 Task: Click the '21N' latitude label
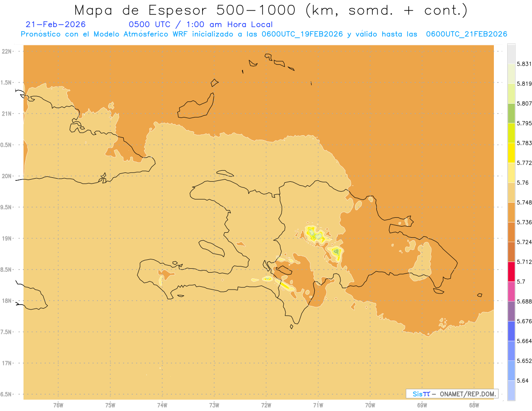coord(8,114)
